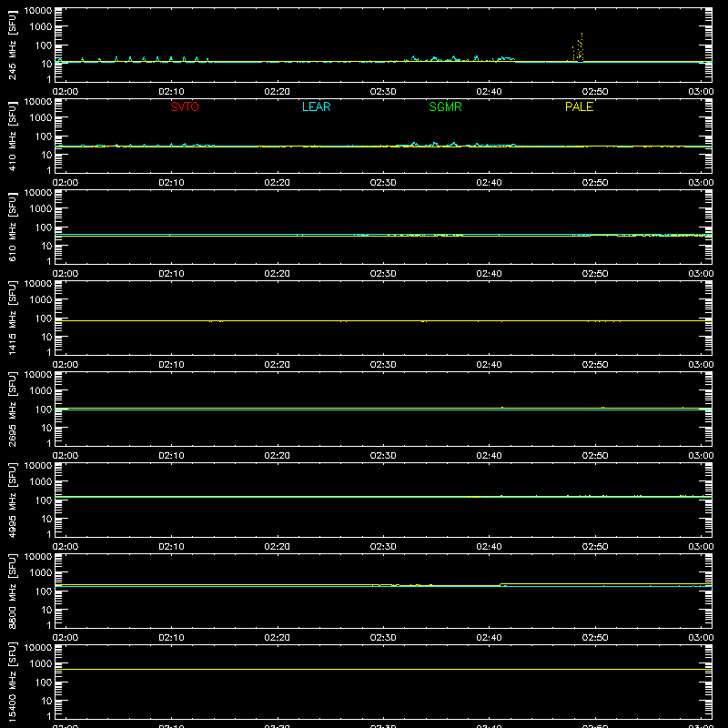Viewport: 728px width, 728px height.
Task: Click 02:50 tick label under 8800 MHz panel
Action: tap(595, 638)
